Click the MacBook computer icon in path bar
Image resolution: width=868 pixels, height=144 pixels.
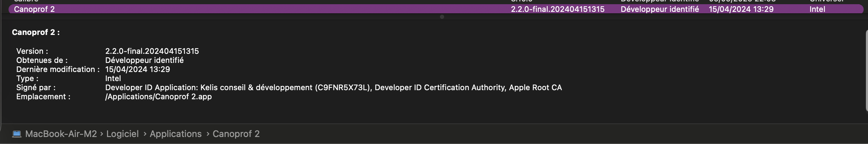[16, 134]
